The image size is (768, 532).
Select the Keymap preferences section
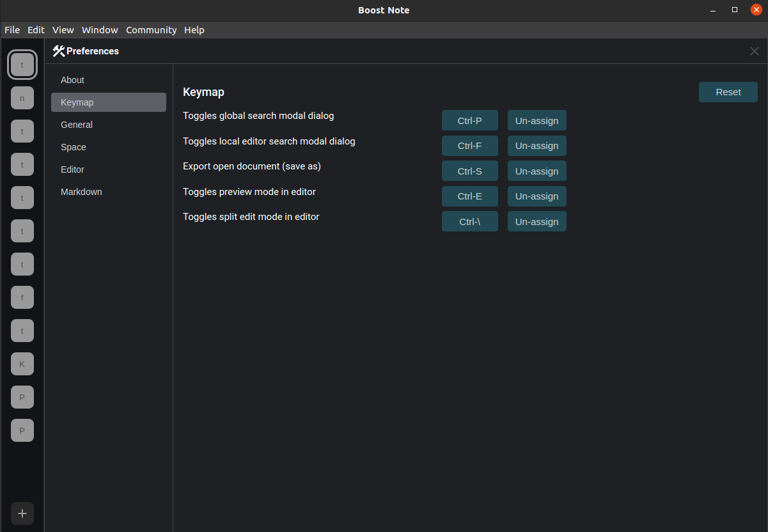click(109, 102)
